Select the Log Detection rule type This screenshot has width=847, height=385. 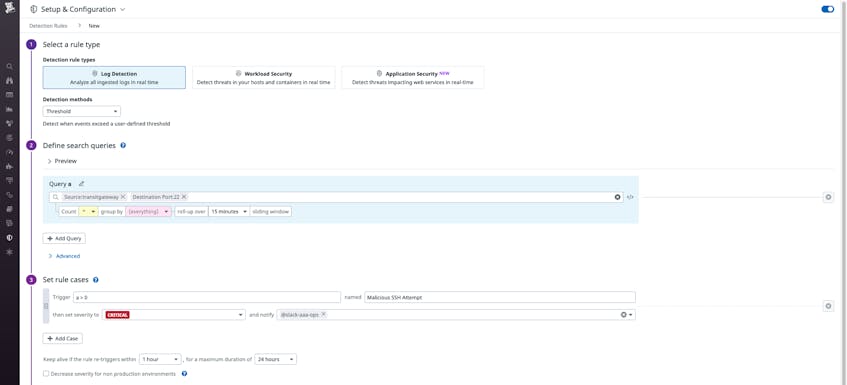click(x=114, y=78)
